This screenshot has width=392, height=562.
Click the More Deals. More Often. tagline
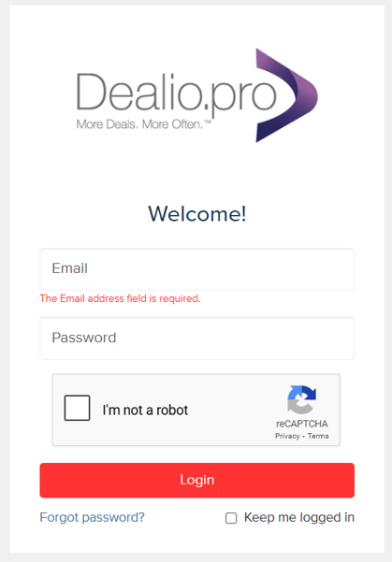[139, 124]
